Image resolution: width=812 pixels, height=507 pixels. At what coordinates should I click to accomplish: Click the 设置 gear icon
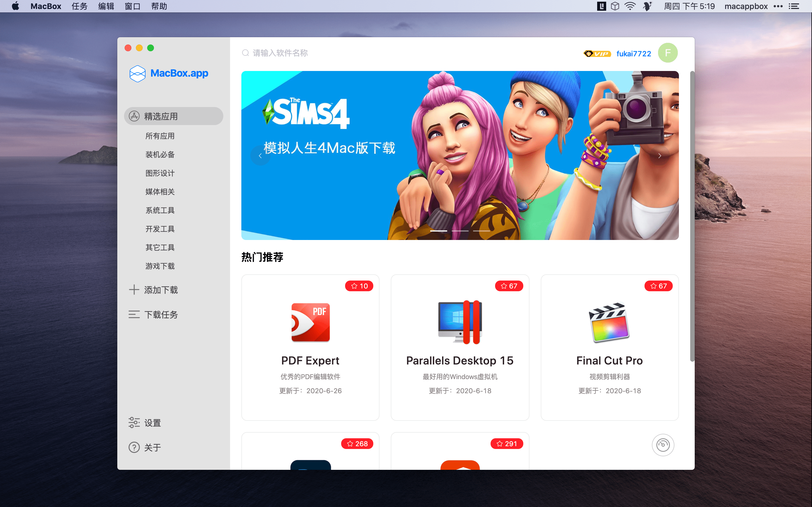(134, 422)
